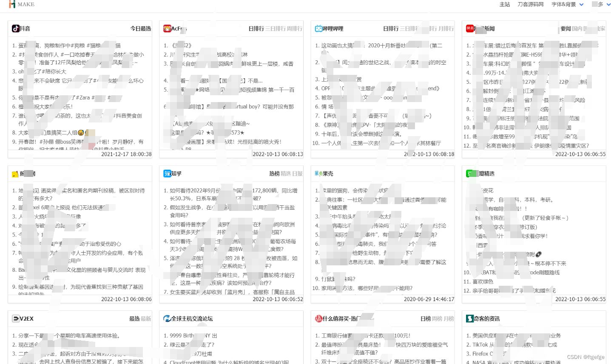Image resolution: width=611 pixels, height=364 pixels.
Task: Expand the 多 dropdown menu
Action: [600, 4]
